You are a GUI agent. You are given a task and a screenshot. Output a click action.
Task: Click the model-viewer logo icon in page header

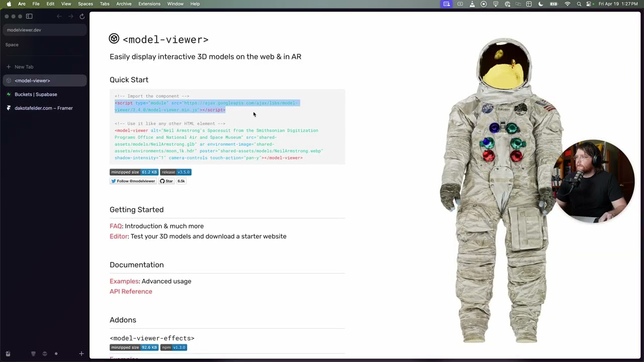[x=114, y=39]
